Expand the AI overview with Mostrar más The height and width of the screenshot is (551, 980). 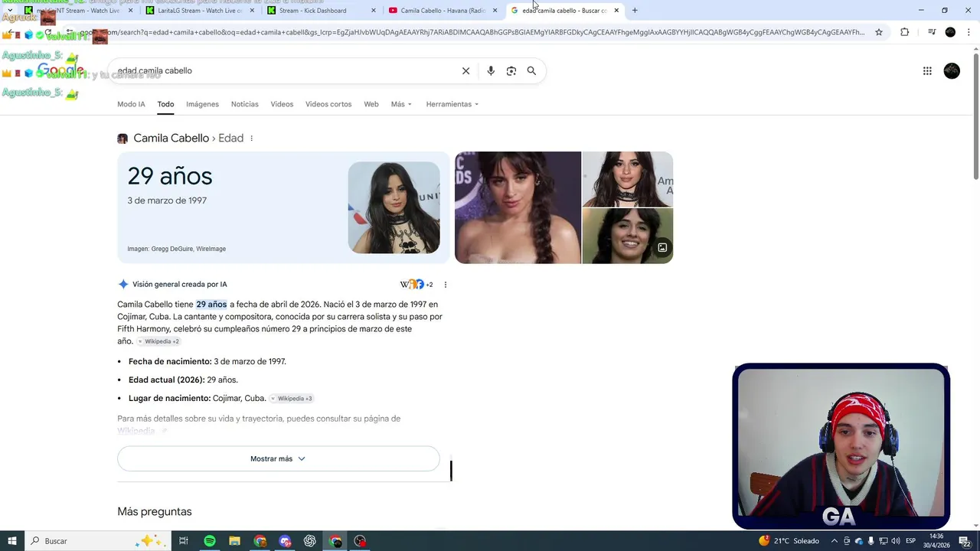pos(278,459)
